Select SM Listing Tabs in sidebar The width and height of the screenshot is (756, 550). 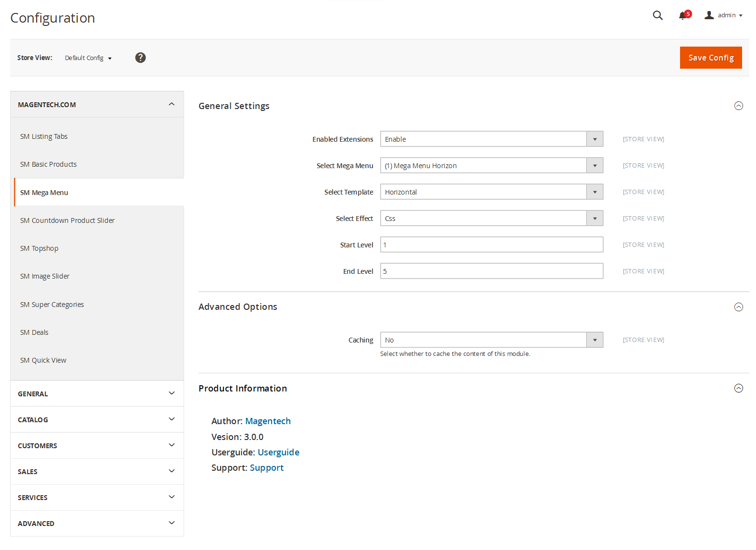[x=44, y=136]
